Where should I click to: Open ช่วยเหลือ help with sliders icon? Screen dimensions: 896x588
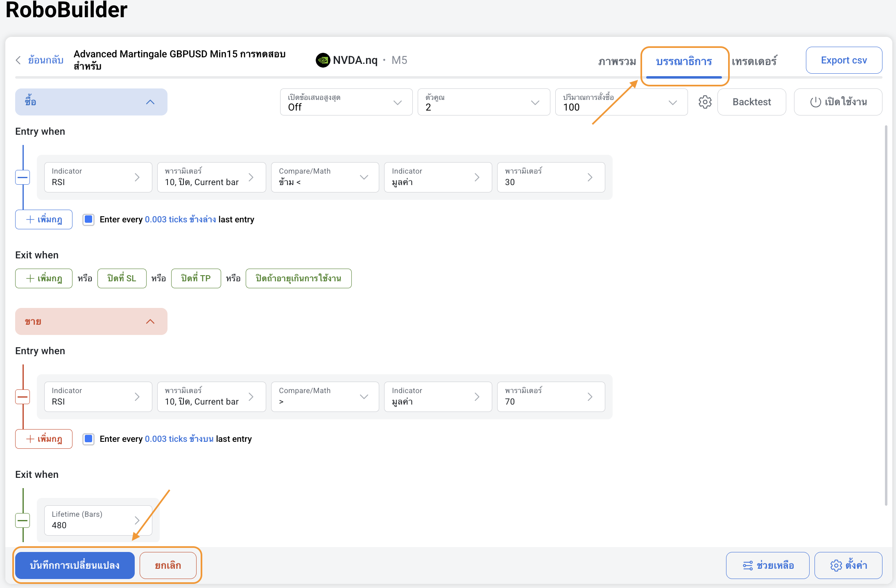tap(767, 565)
